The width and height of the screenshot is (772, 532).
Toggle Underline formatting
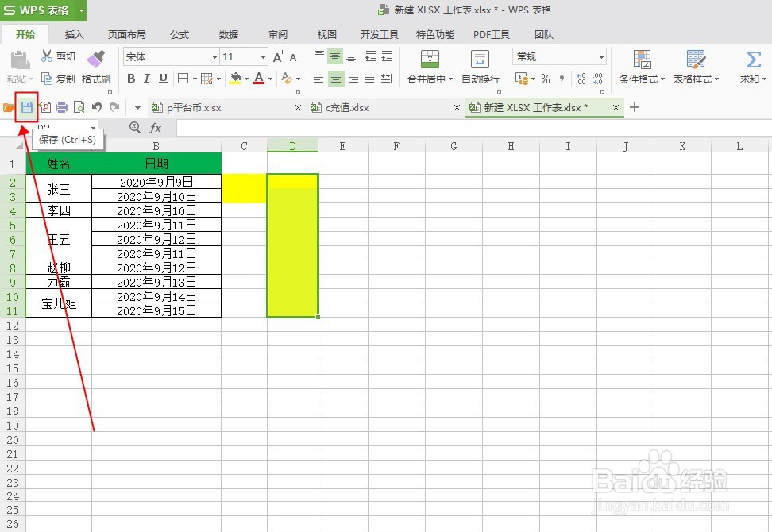tap(163, 79)
